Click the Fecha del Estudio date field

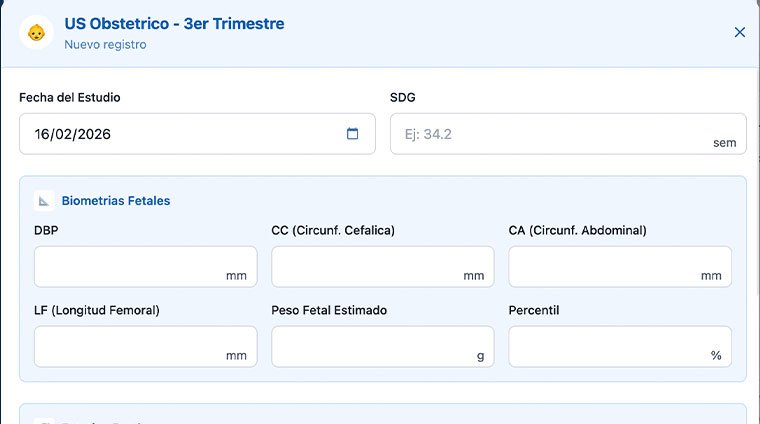click(x=180, y=134)
